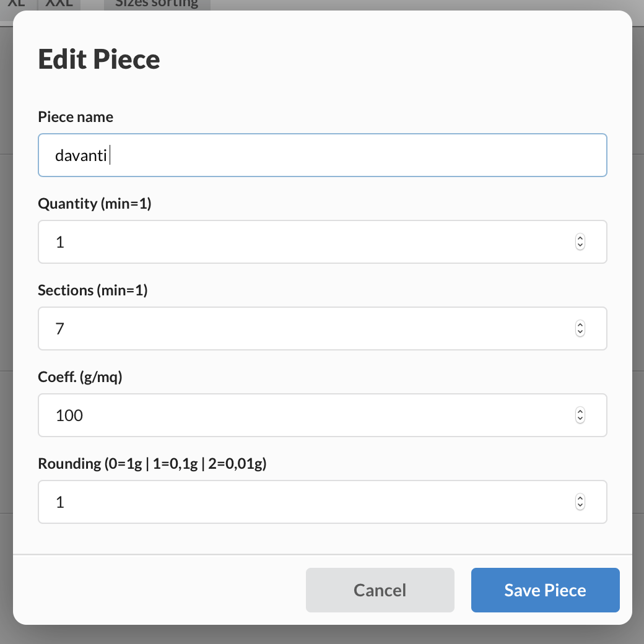Viewport: 644px width, 644px height.
Task: Click the Piece name field containing davanti
Action: 322,155
